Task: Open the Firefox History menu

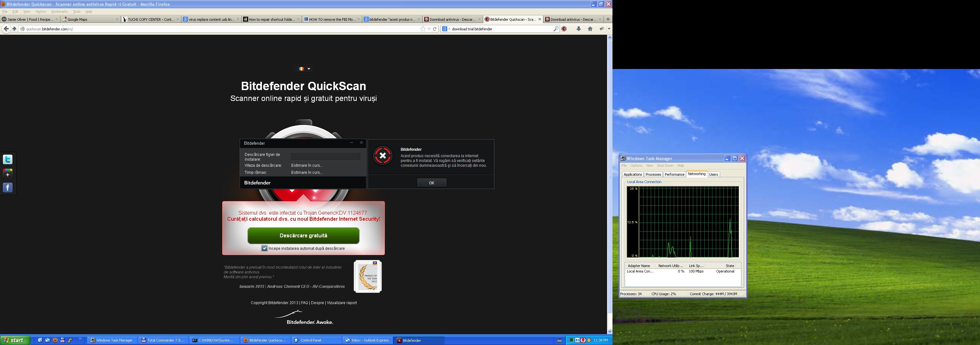Action: click(41, 11)
